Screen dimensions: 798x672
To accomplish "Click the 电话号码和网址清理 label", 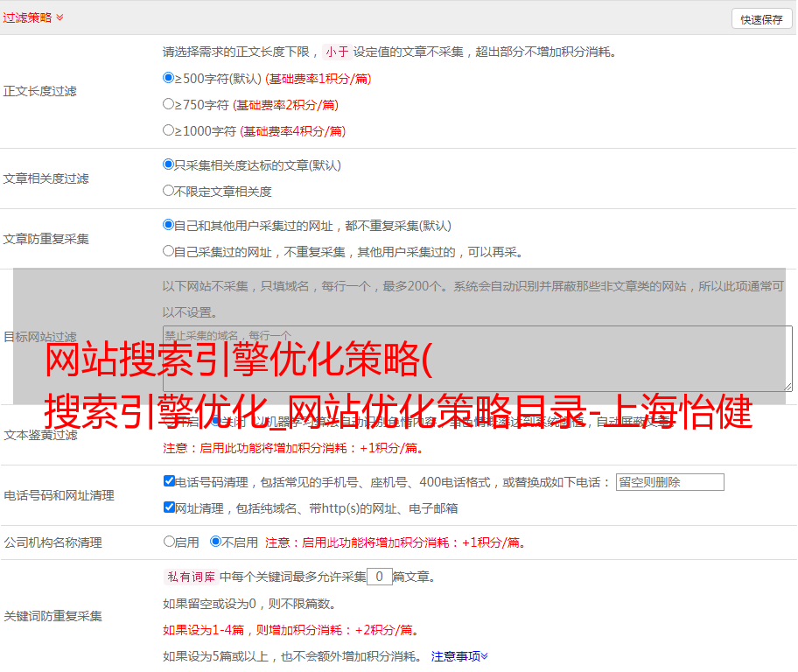I will click(x=59, y=495).
